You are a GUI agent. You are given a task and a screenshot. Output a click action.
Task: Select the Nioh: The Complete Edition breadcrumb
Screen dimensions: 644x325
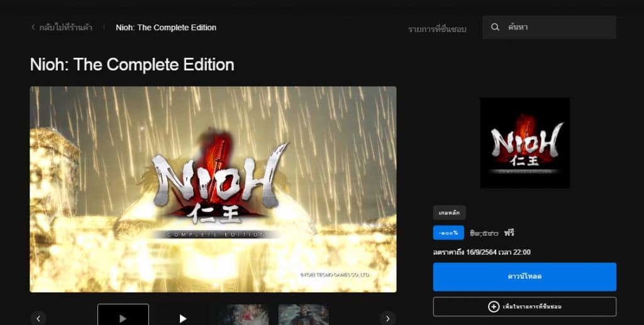(x=166, y=28)
